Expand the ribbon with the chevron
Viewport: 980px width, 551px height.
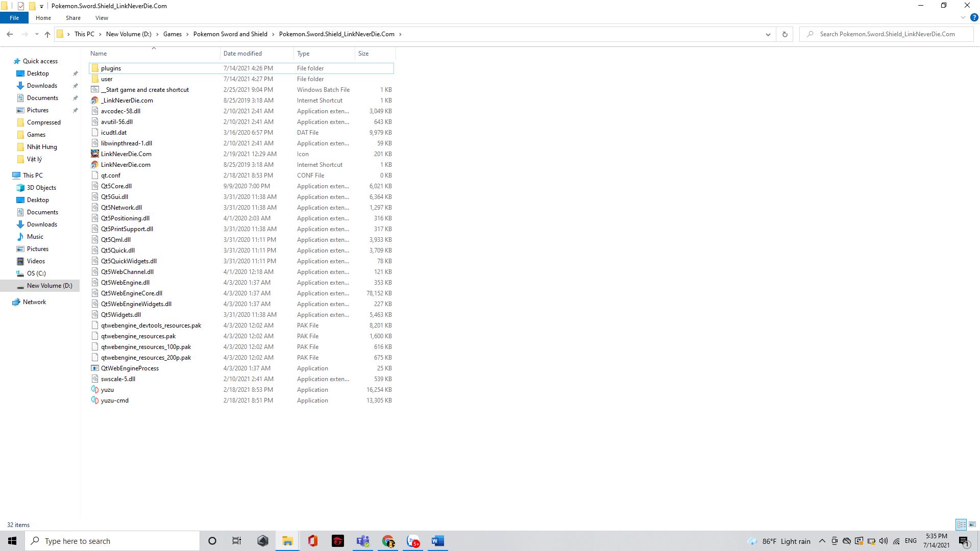pyautogui.click(x=963, y=18)
